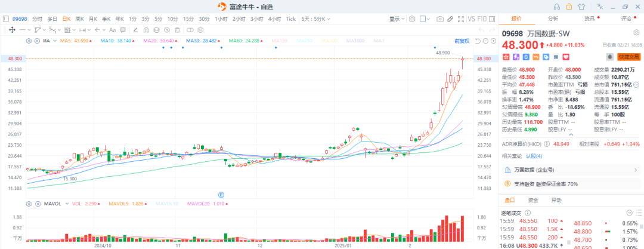Expand 总市值 more options ellipsis
644x249 pixels.
tap(636, 85)
